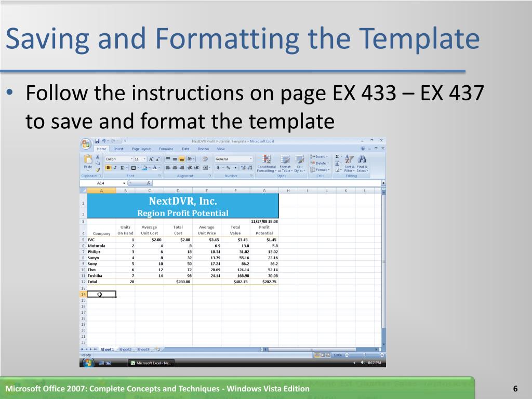Image resolution: width=532 pixels, height=399 pixels.
Task: Decrease Decimal places
Action: [250, 168]
